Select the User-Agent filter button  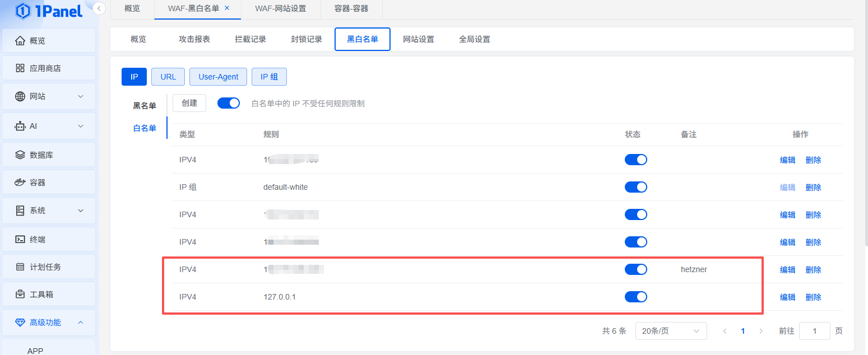tap(219, 77)
